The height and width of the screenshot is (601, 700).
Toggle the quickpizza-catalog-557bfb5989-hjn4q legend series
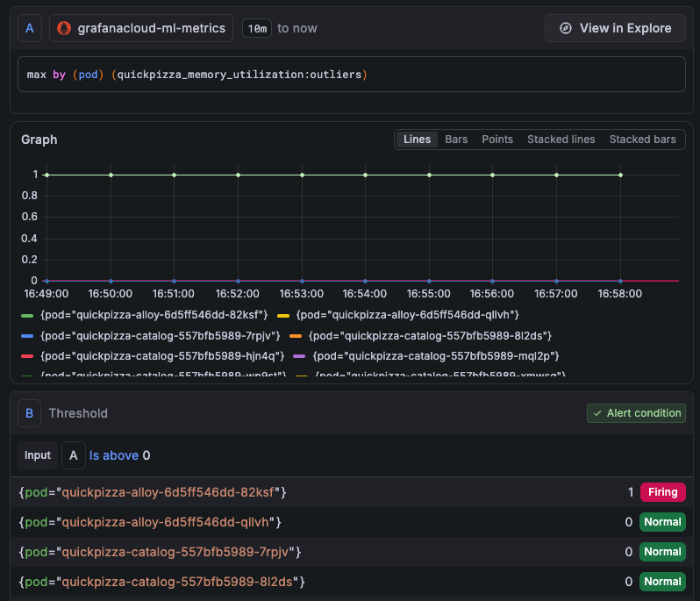(162, 356)
